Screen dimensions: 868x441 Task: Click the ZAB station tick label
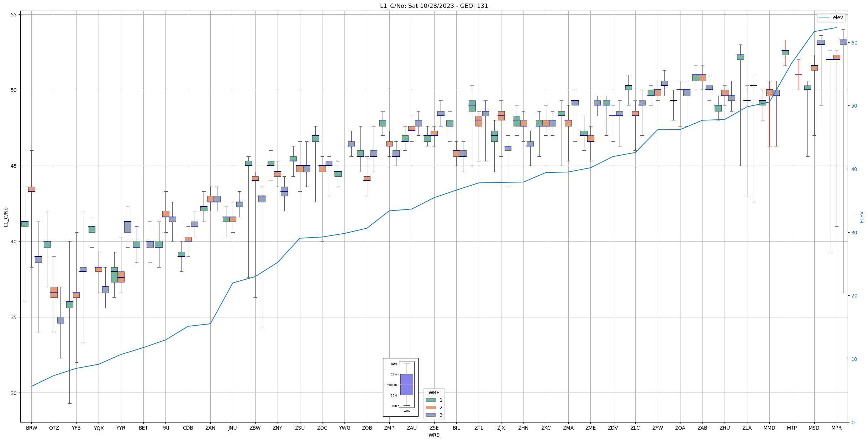pos(703,428)
